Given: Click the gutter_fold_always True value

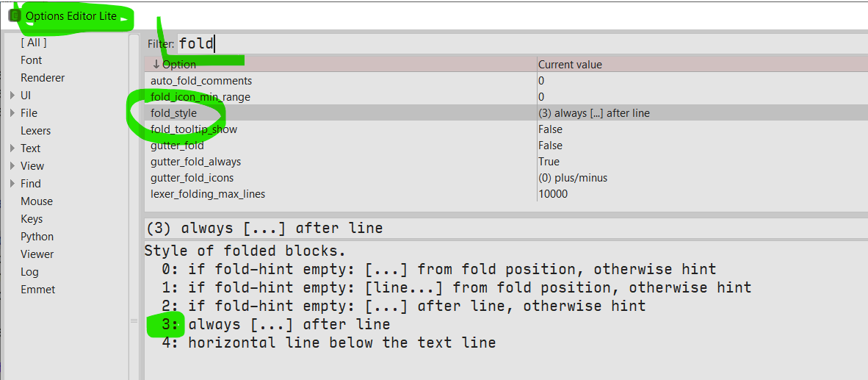Looking at the screenshot, I should (x=549, y=162).
